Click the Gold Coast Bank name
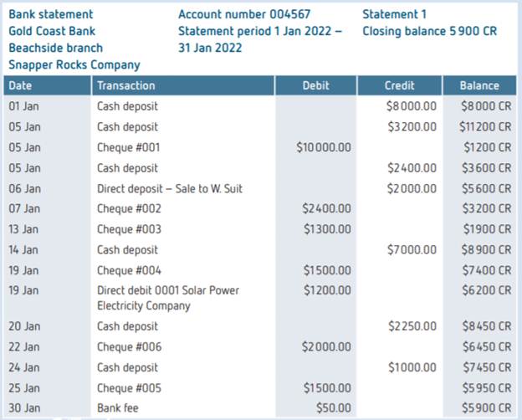This screenshot has height=420, width=522. pyautogui.click(x=52, y=31)
